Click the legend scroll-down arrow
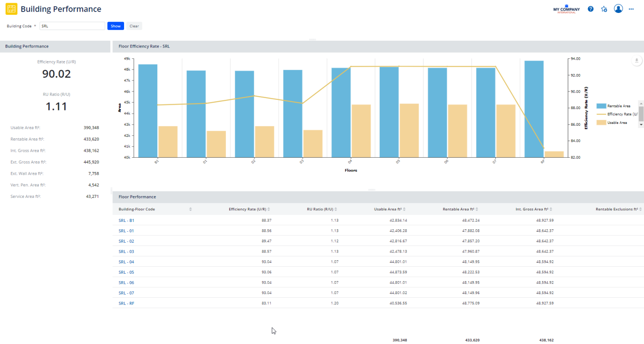The image size is (644, 344). pos(640,124)
